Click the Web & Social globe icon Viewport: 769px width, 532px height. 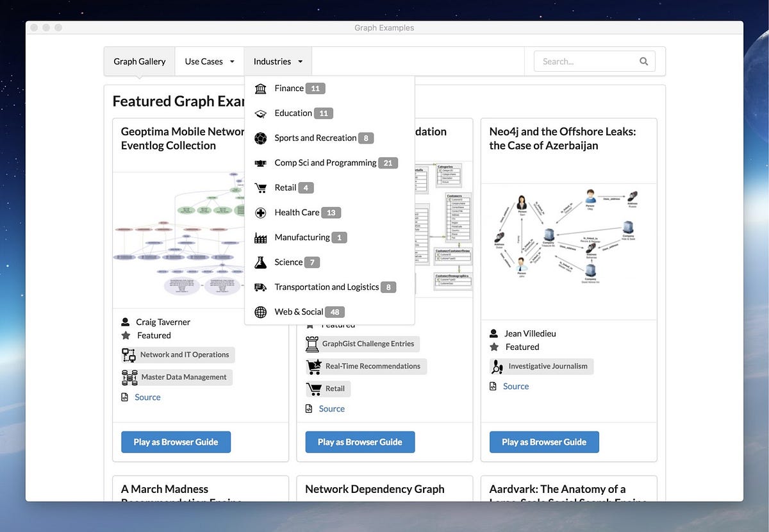pos(260,312)
